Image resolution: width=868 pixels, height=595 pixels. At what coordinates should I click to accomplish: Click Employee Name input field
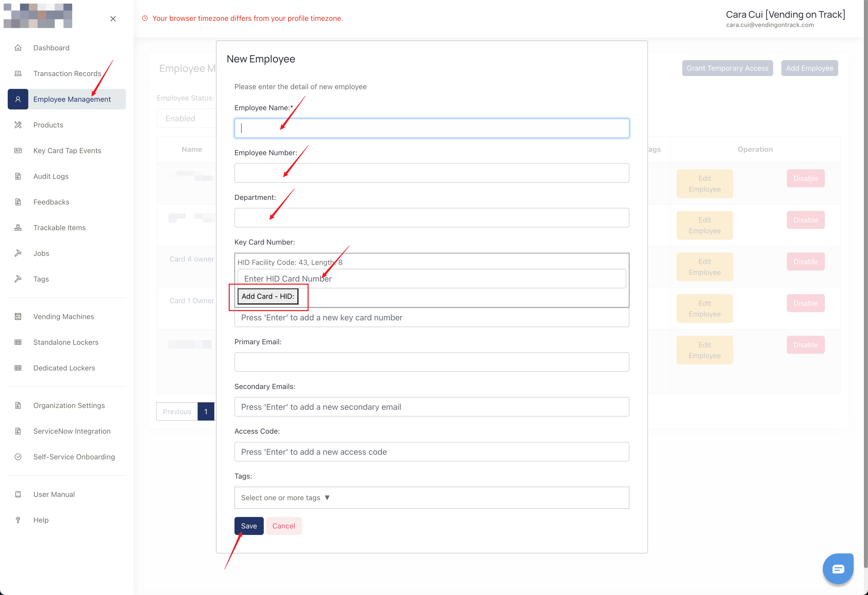[432, 128]
